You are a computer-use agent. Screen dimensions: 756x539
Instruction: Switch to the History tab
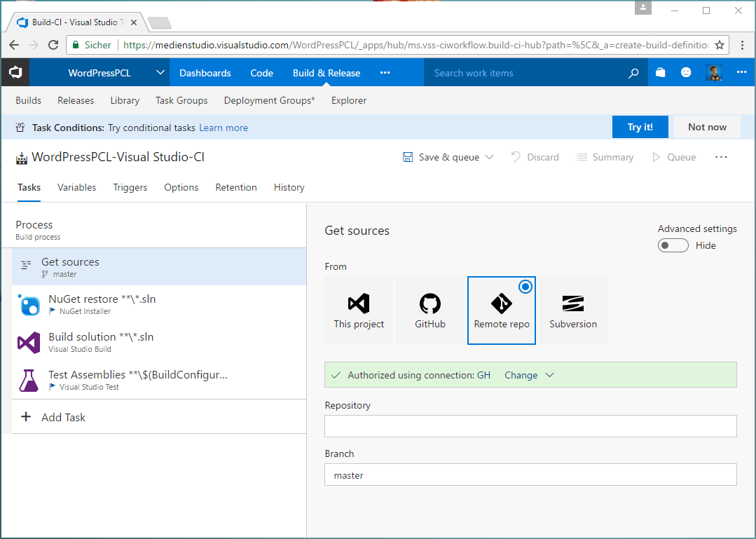click(x=289, y=188)
